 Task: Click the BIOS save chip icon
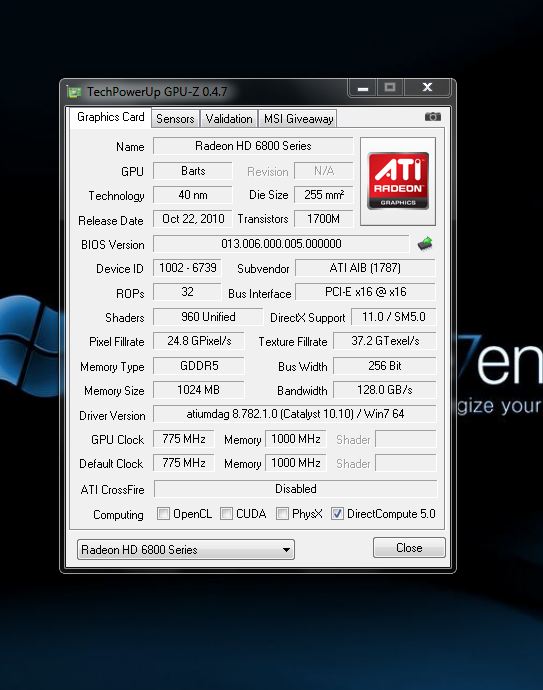[425, 243]
